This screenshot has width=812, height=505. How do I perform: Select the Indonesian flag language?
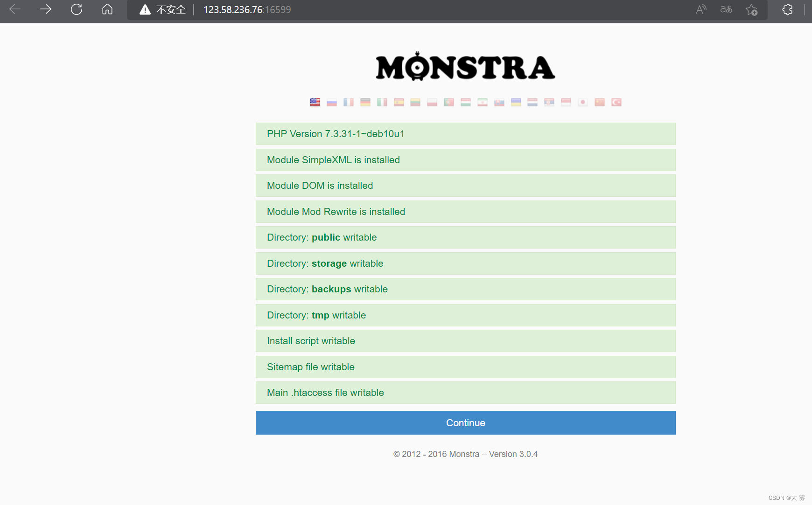(x=566, y=102)
